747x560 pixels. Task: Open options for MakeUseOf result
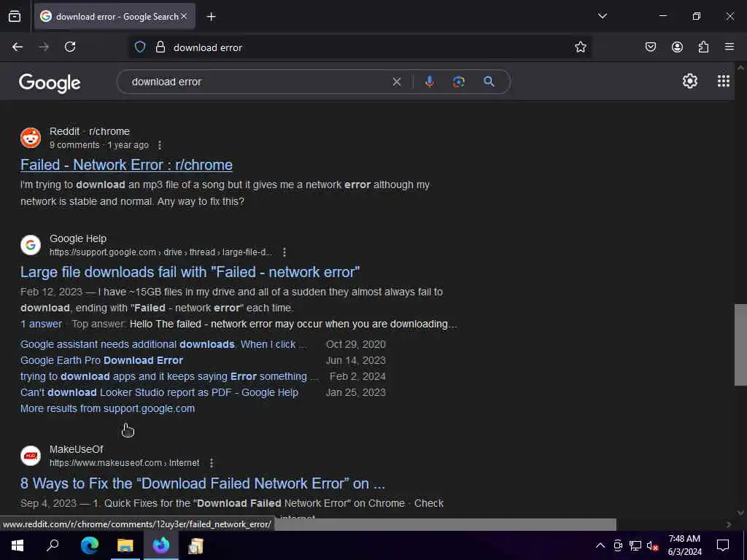pos(212,463)
